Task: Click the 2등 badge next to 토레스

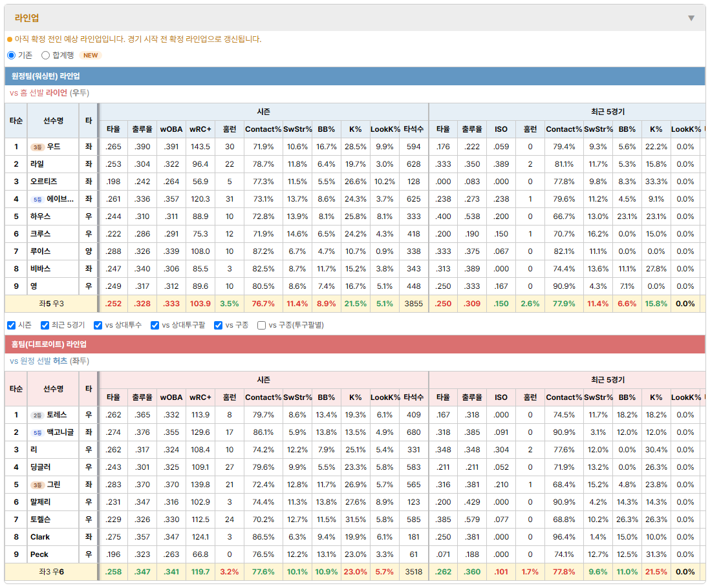Action: 37,415
